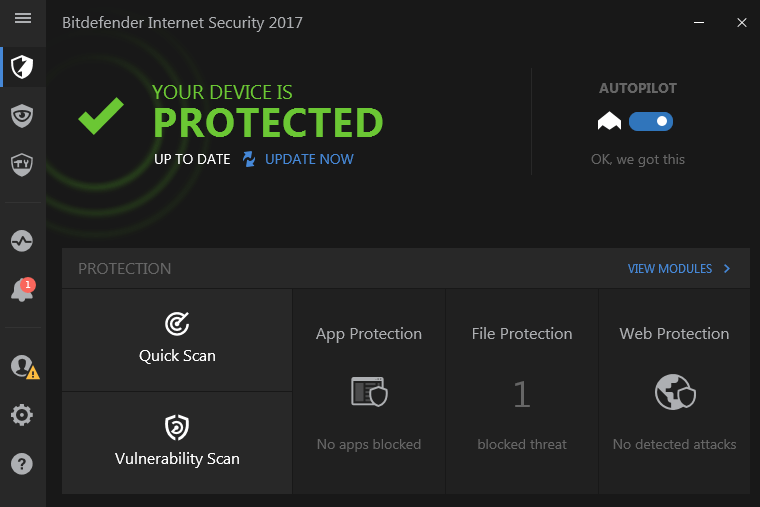Click the Autopilot wolf-head icon
The height and width of the screenshot is (507, 760).
[609, 122]
